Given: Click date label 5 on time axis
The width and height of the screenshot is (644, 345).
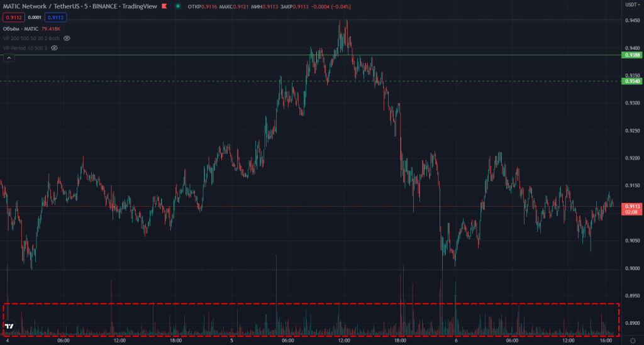Looking at the screenshot, I should (231, 341).
